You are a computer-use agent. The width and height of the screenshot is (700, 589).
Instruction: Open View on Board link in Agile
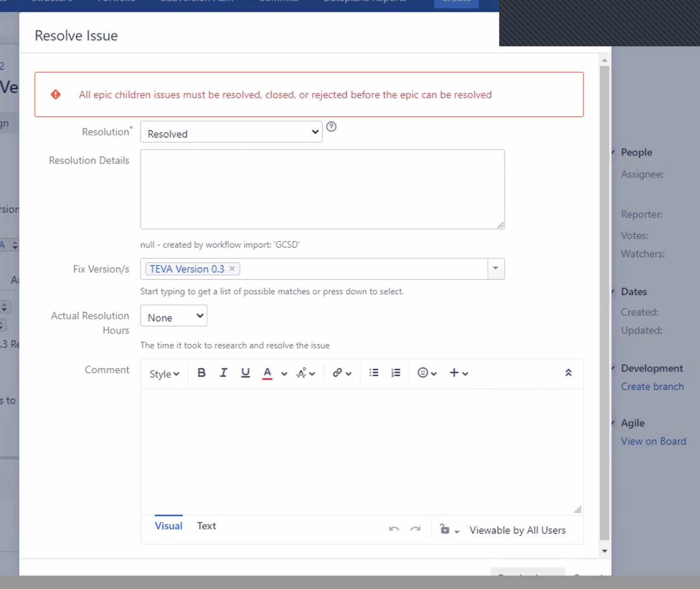[x=654, y=441]
